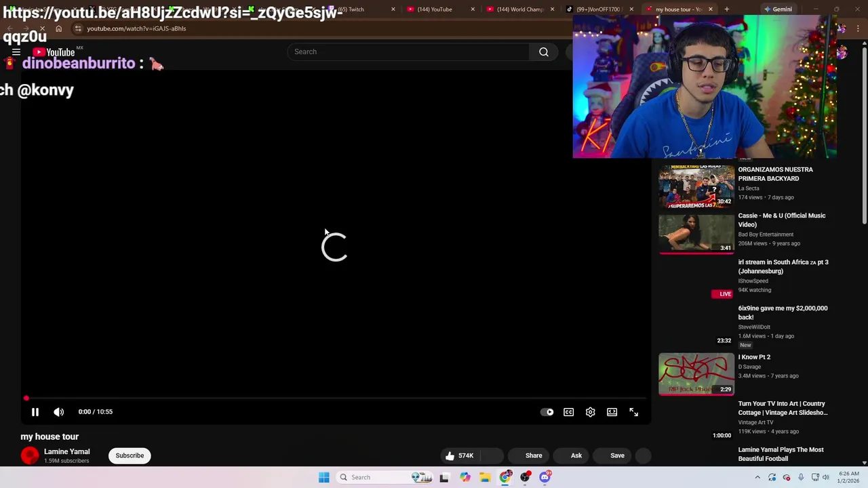Open '6ix9ine gave me my $2,000,000 back!' title
Viewport: 868px width, 488px height.
783,312
